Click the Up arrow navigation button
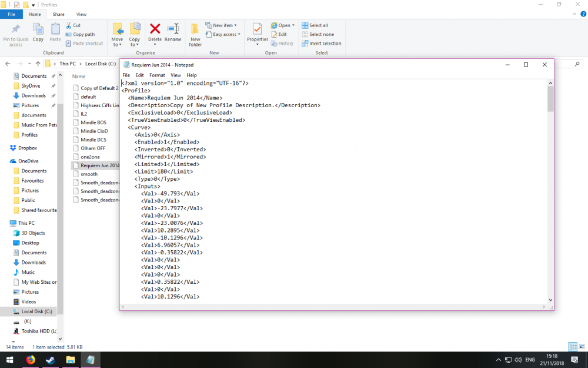Viewport: 588px width, 368px height. (x=38, y=64)
